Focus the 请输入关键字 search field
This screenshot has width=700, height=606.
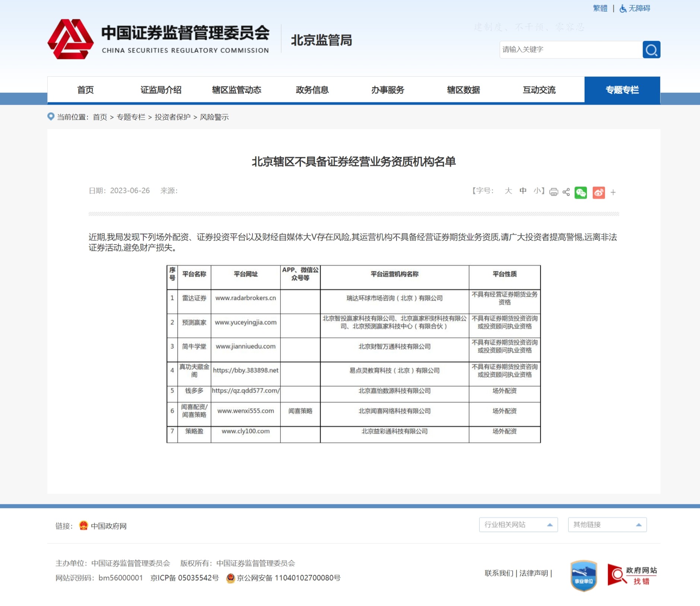coord(571,50)
